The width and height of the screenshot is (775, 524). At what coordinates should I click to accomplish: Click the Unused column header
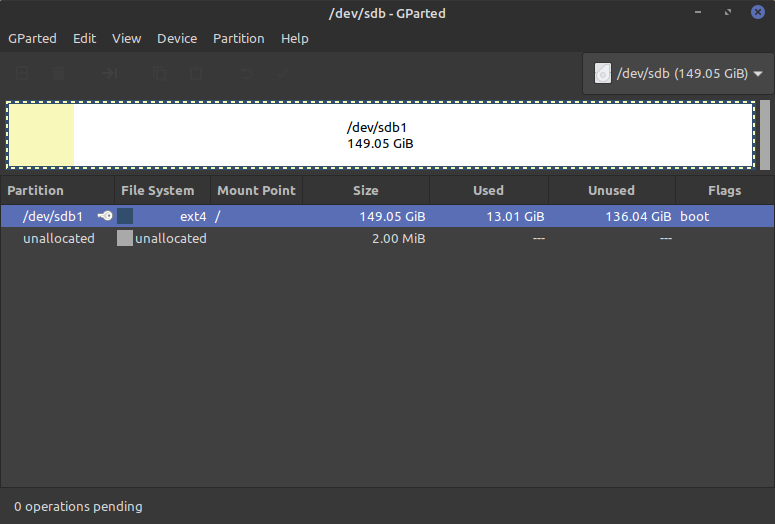tap(611, 190)
